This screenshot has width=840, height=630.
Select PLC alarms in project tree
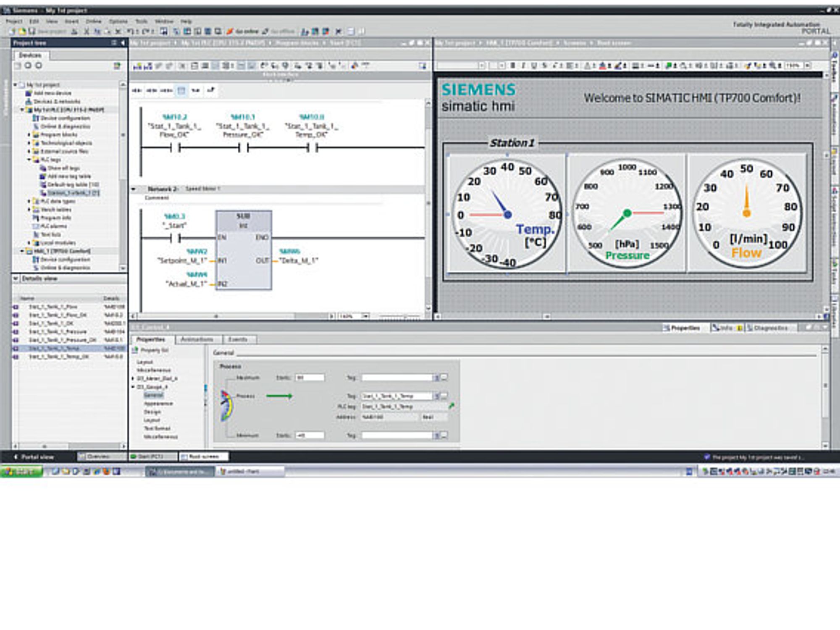pyautogui.click(x=50, y=226)
